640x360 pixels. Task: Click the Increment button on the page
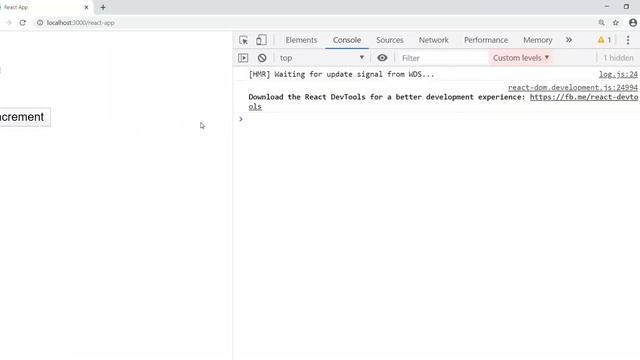[24, 117]
